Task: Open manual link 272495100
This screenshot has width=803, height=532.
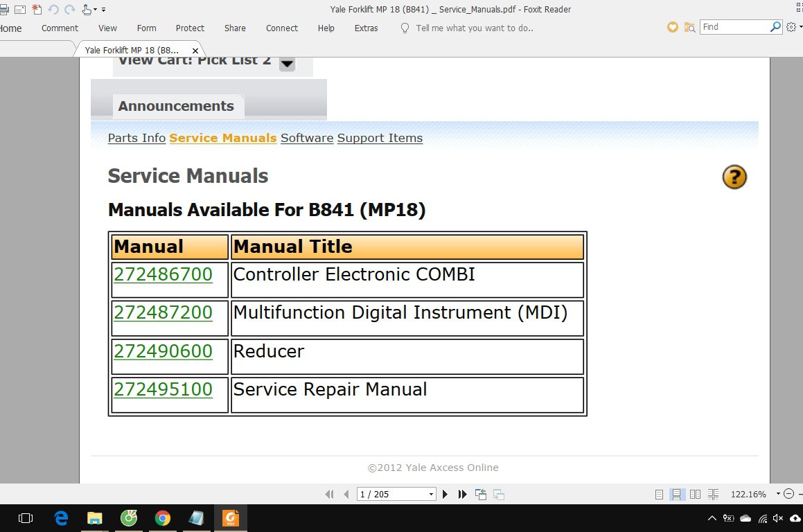Action: (163, 389)
